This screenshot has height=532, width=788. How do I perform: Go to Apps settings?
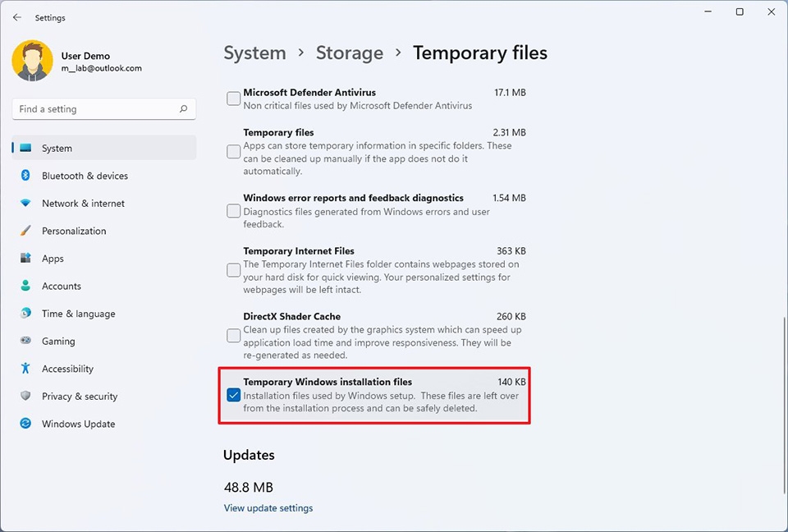click(53, 258)
